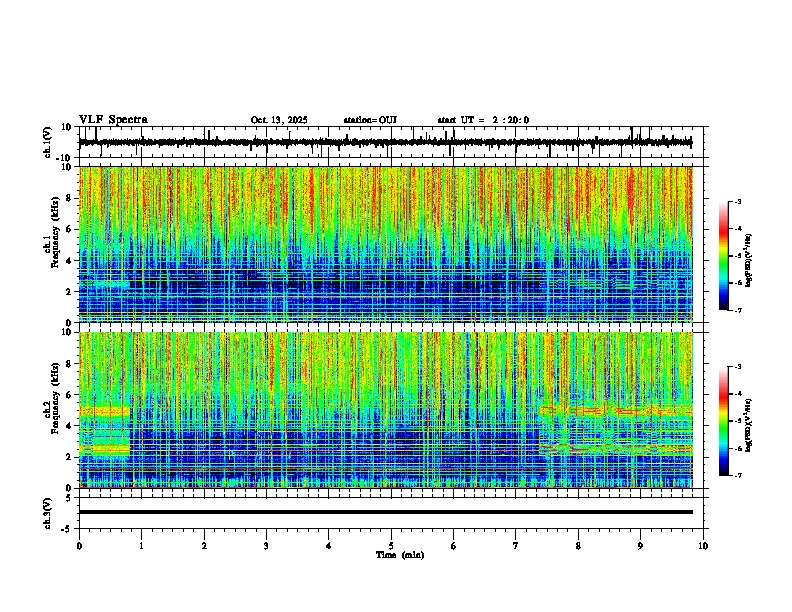Click time axis tick label '6'

coord(454,546)
